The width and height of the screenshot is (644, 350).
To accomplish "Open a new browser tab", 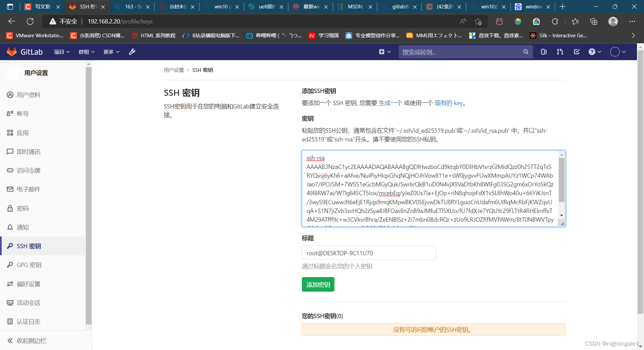I will coord(562,7).
